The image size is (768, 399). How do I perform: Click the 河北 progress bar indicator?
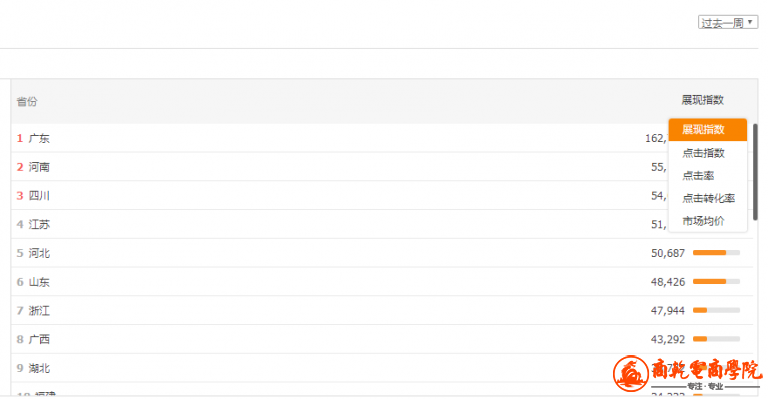(716, 253)
